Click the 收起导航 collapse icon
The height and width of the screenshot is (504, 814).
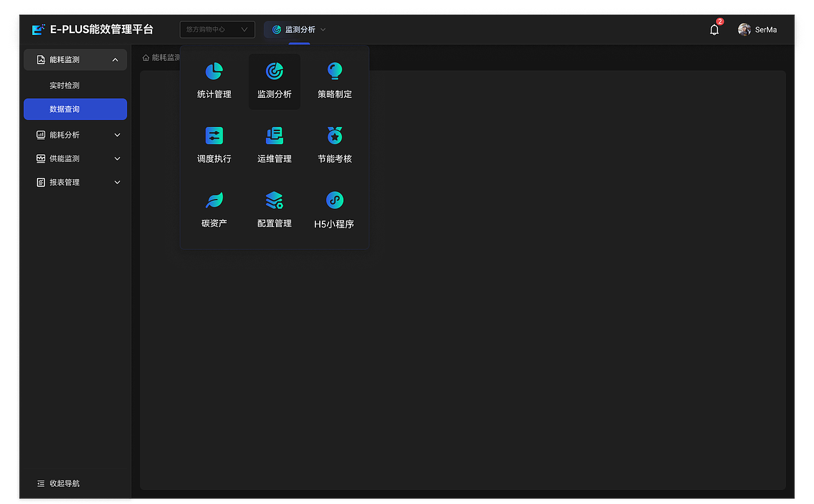coord(41,484)
